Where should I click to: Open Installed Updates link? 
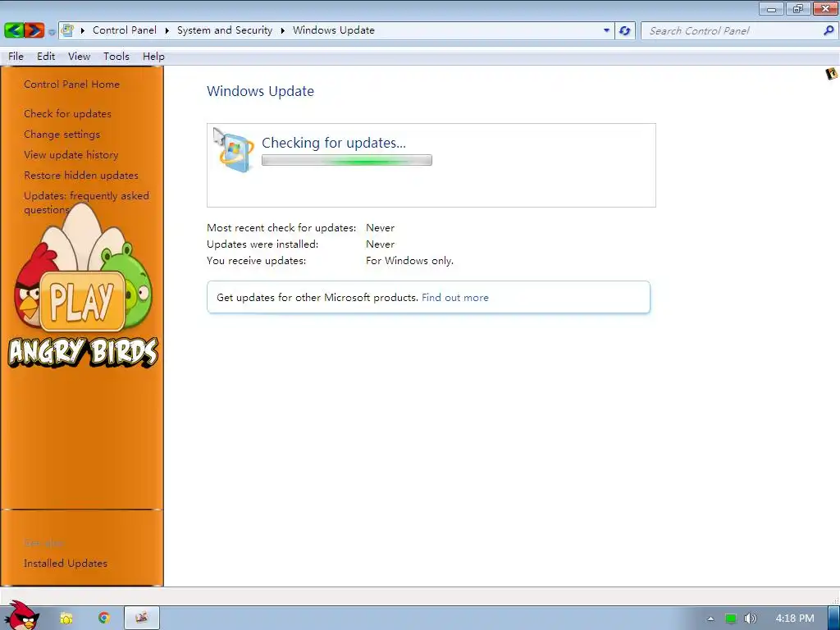(x=66, y=563)
